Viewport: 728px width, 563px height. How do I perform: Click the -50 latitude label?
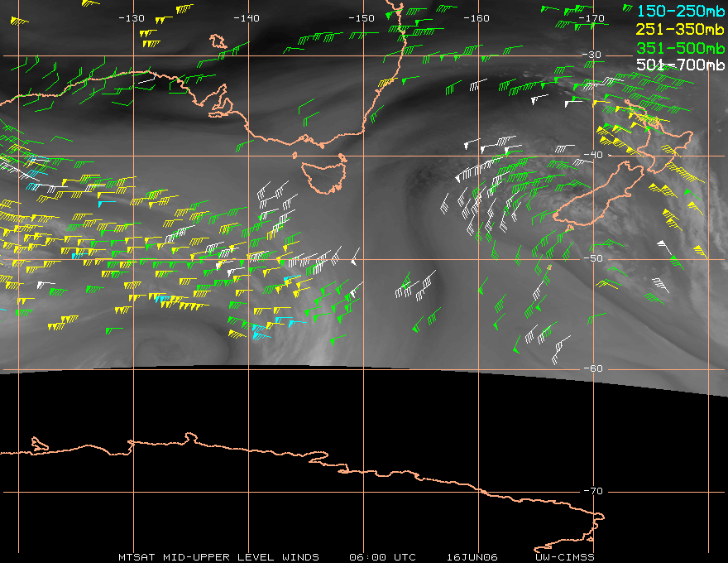coord(593,258)
